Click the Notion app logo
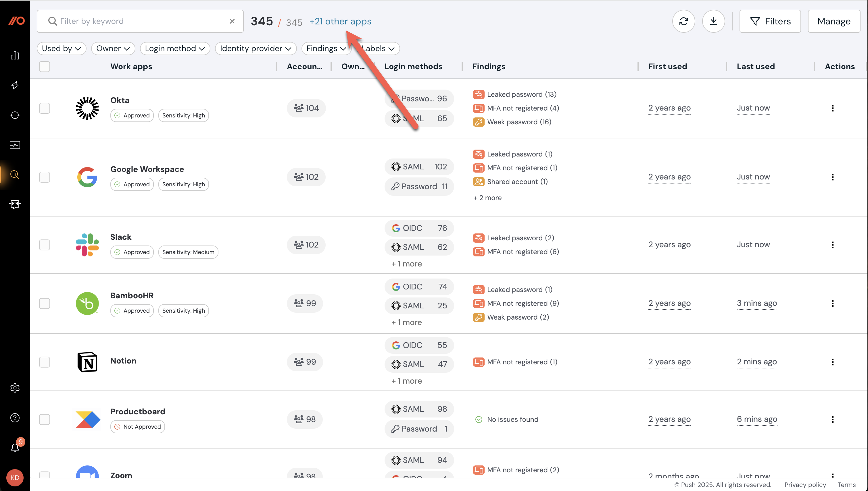The image size is (868, 491). tap(87, 362)
